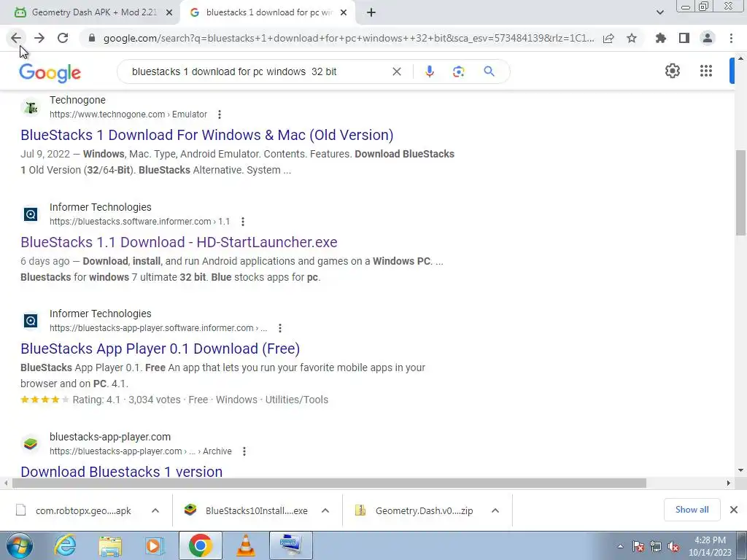Go back to the previous page

pyautogui.click(x=16, y=38)
